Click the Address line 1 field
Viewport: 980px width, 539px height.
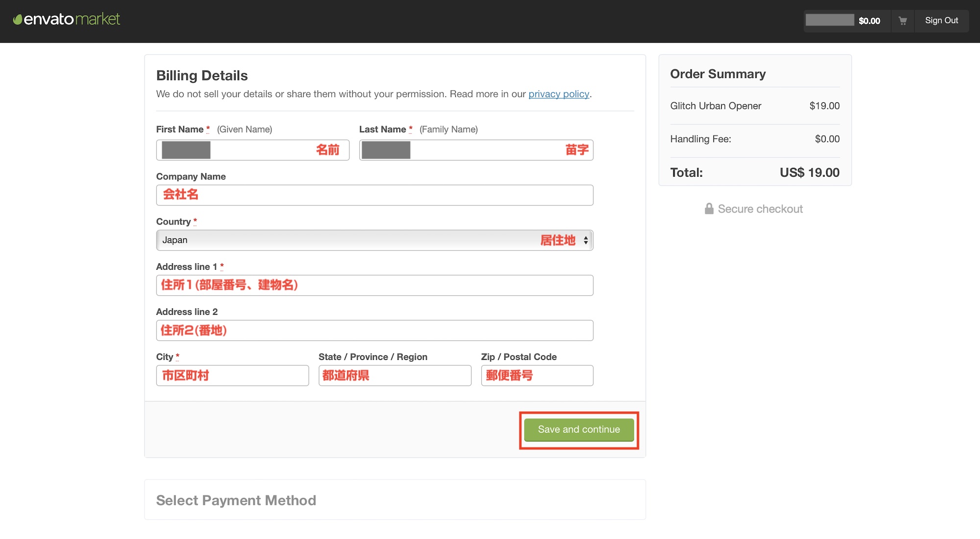[374, 285]
